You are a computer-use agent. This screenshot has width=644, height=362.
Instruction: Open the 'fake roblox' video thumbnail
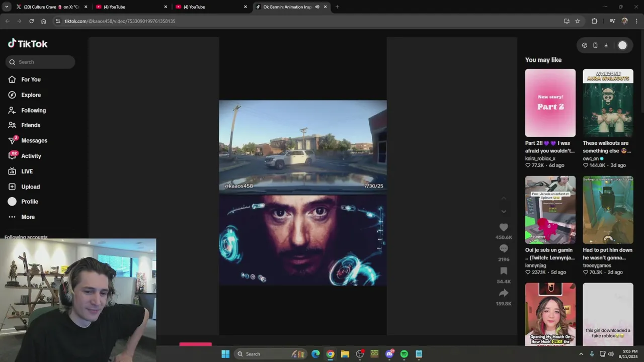click(x=608, y=314)
